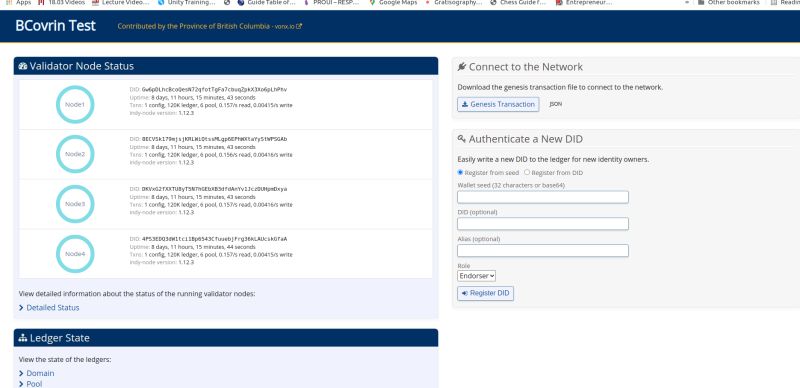Screen dimensions: 800x388
Task: Click the 'Download the genesis transaction file' text
Action: [x=560, y=87]
